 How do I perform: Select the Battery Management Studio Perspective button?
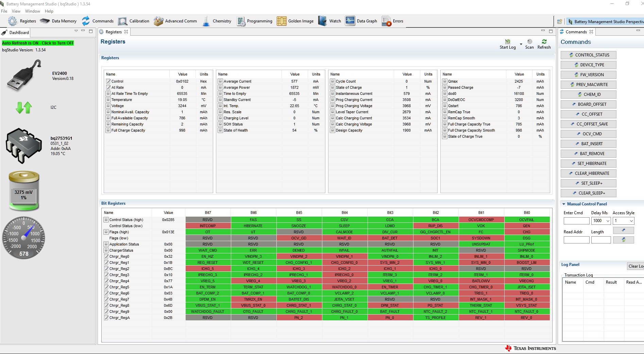(x=606, y=21)
